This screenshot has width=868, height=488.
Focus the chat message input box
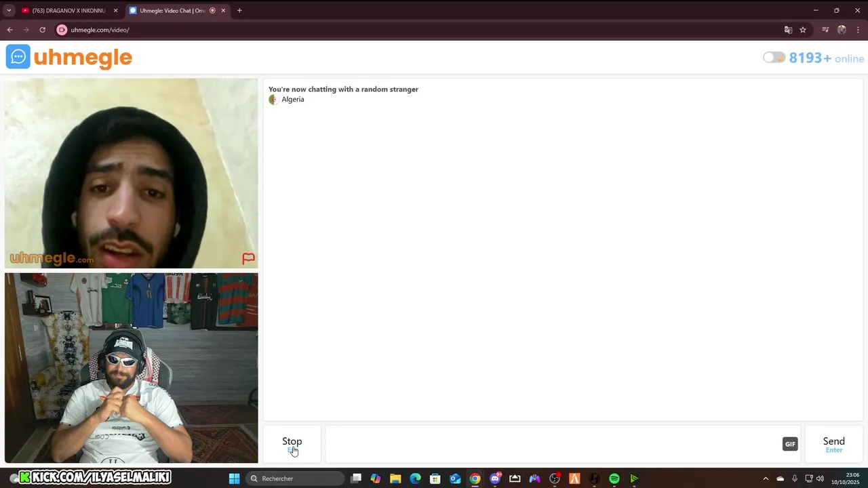553,444
